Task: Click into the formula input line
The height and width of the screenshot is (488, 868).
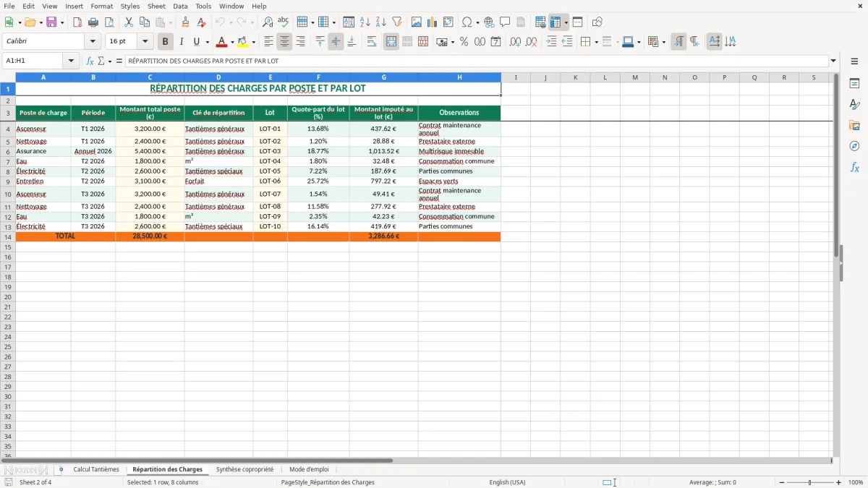Action: click(477, 61)
